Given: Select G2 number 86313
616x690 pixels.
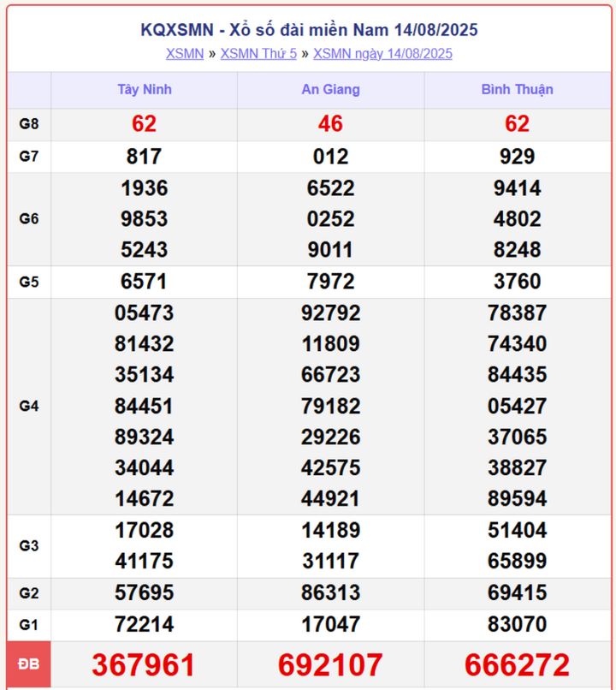Looking at the screenshot, I should coord(330,593).
